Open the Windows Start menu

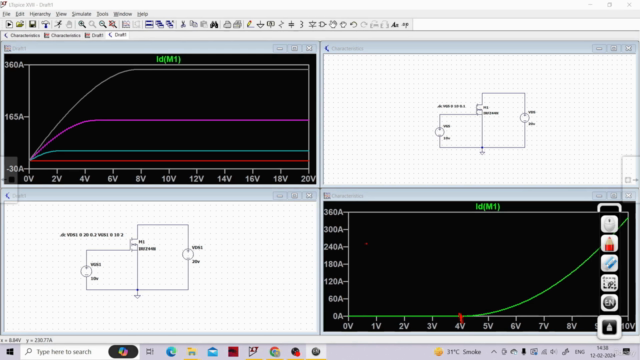click(10, 351)
